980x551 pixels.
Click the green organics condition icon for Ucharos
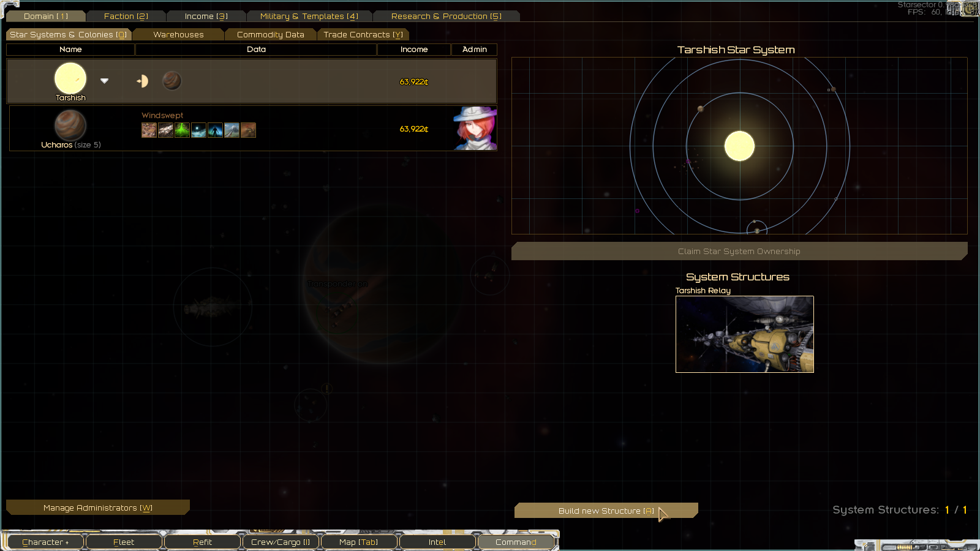pos(182,130)
